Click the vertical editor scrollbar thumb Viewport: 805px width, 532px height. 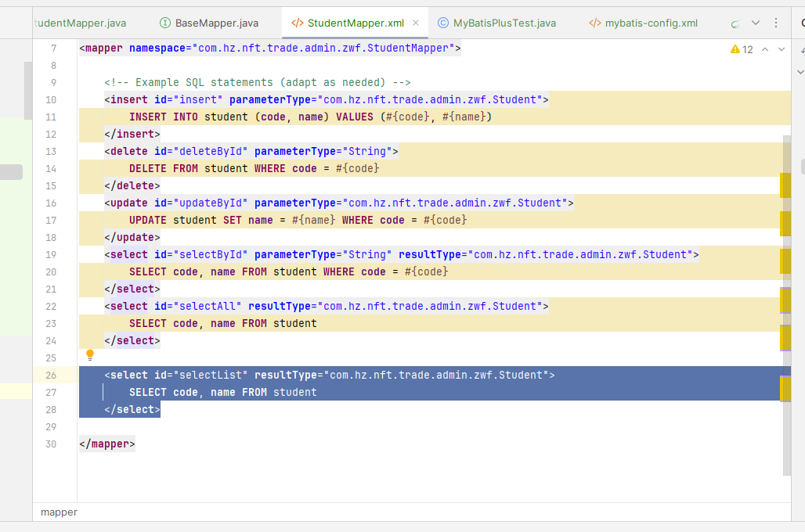[x=786, y=305]
